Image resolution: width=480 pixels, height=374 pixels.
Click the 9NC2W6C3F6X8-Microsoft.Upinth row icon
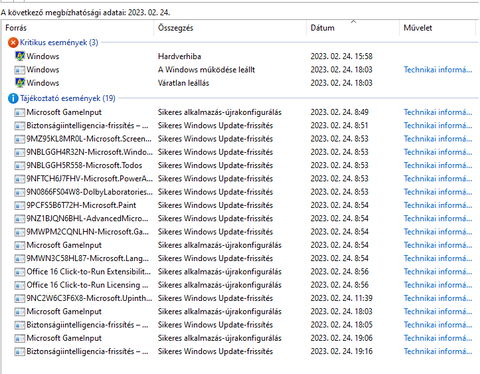[x=20, y=298]
